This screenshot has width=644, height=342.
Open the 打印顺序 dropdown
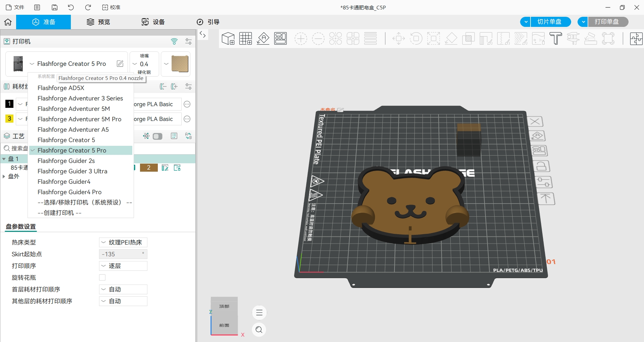123,266
